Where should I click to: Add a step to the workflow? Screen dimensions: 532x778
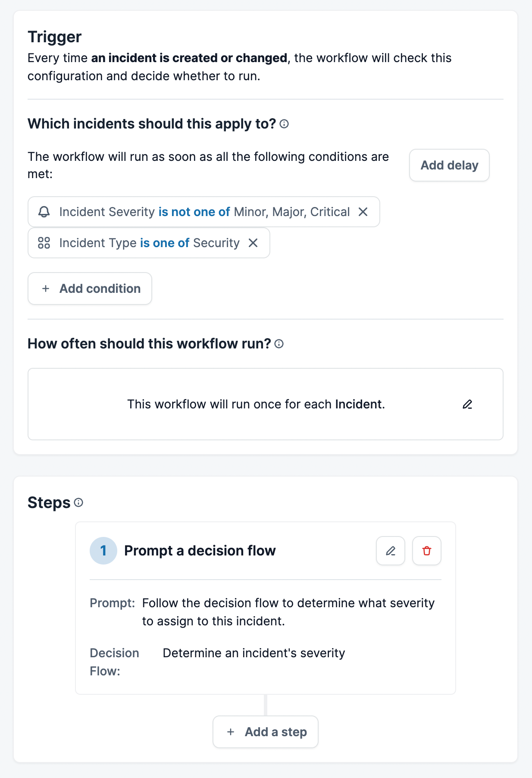pos(266,732)
